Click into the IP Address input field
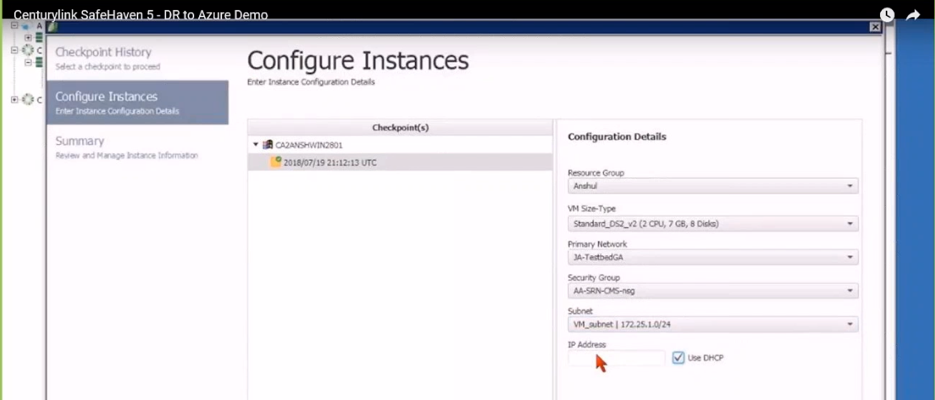 point(616,358)
